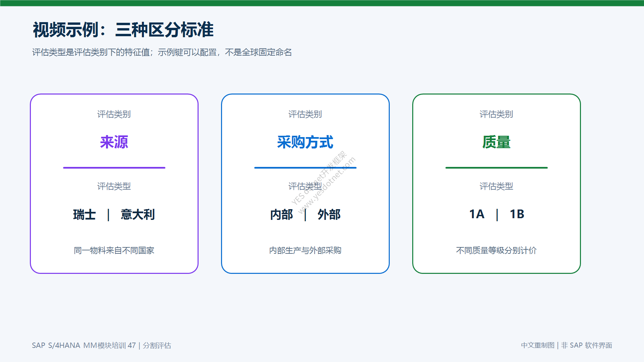The image size is (644, 362).
Task: Click footer text SAP S/4HANA MM模块培训 47 | 分割评估
Action: pyautogui.click(x=101, y=345)
